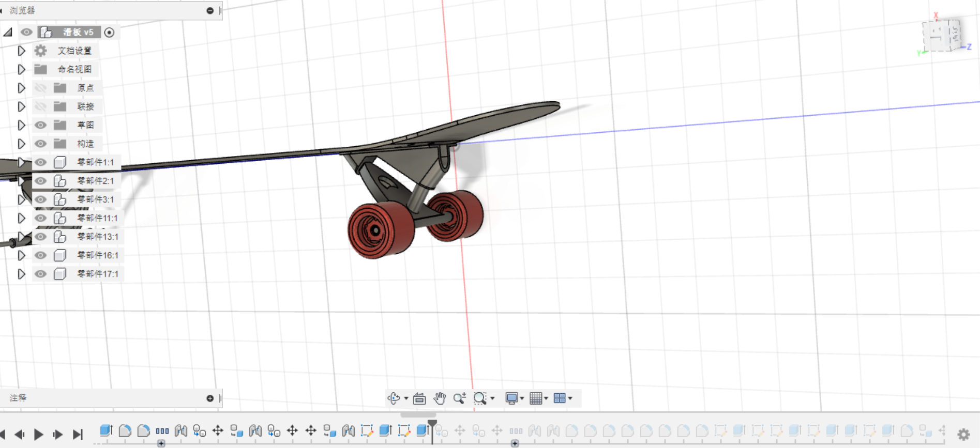980x448 pixels.
Task: Click the Grid and Snaps icon
Action: point(536,398)
